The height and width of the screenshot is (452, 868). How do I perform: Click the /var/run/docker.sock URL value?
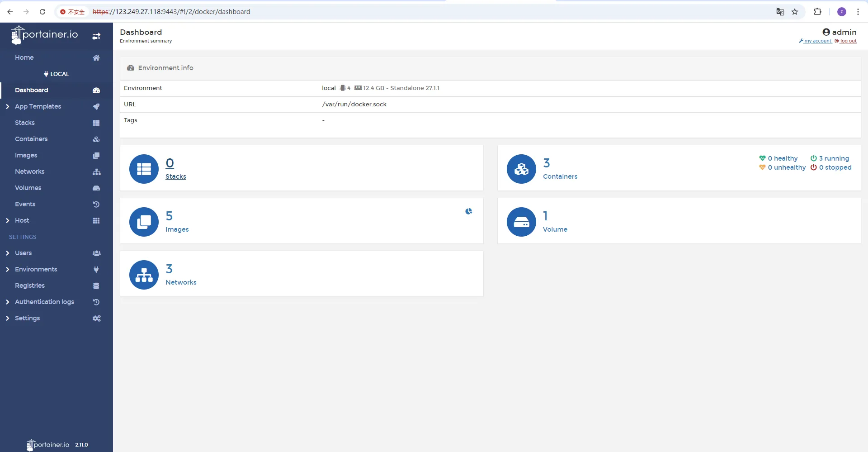point(354,105)
